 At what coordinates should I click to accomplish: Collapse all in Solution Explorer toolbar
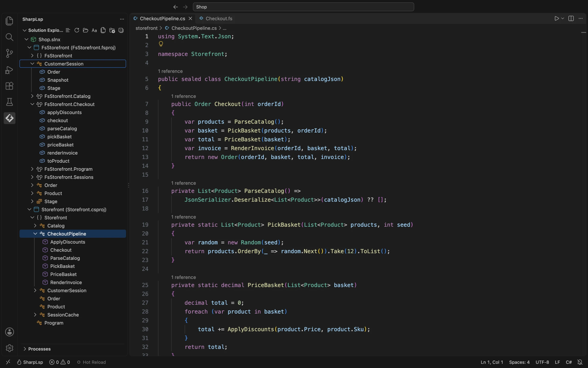[x=121, y=30]
